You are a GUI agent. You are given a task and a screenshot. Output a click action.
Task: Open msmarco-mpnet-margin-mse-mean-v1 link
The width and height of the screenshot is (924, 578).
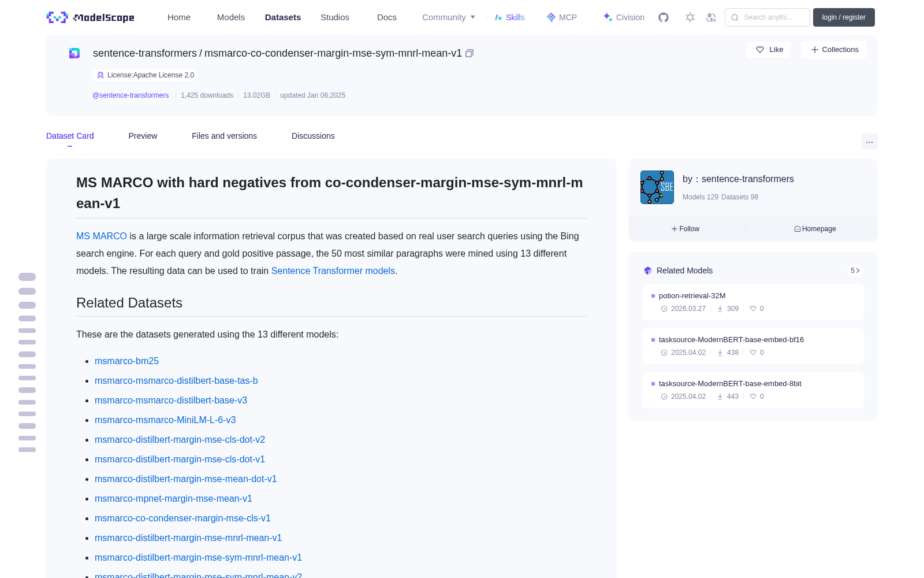click(173, 498)
